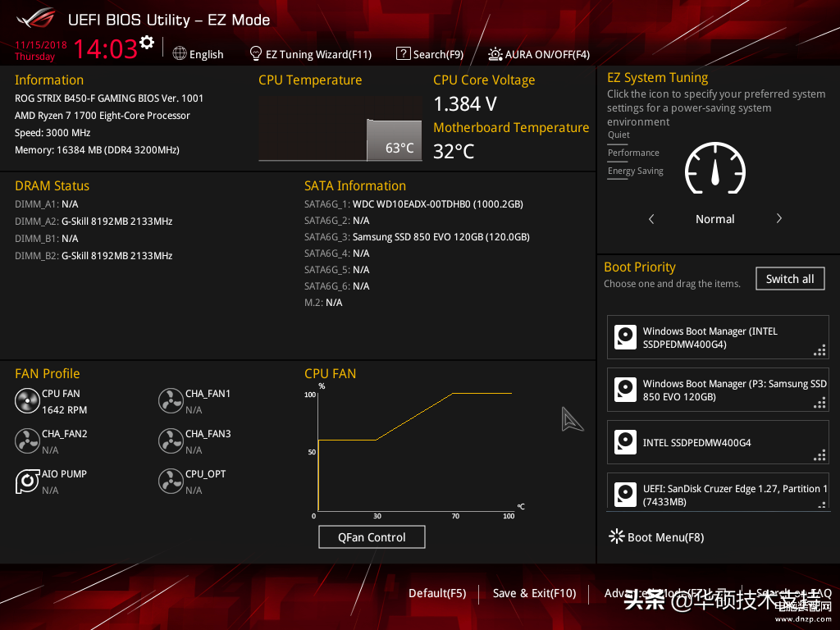The image size is (840, 630).
Task: Click the M.2: N/A entry
Action: pos(323,303)
